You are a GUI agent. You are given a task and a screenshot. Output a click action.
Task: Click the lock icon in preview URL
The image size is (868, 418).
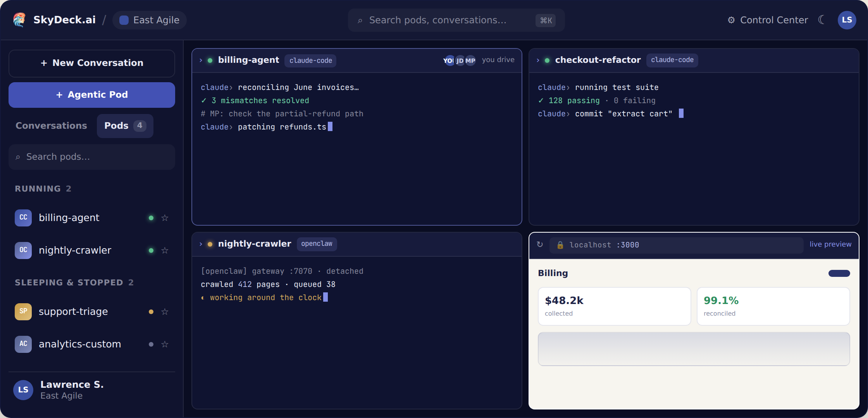pos(560,245)
